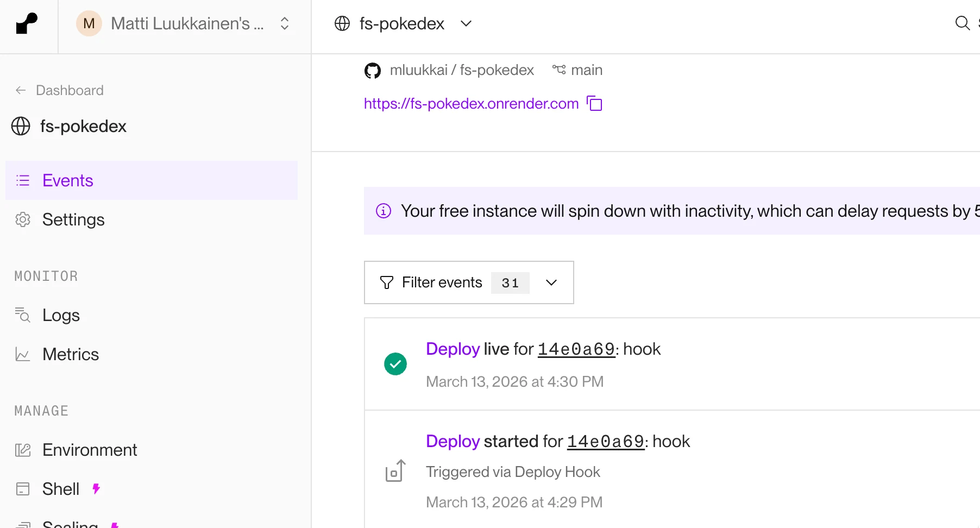Image resolution: width=980 pixels, height=528 pixels.
Task: Open the Events section
Action: coord(152,180)
